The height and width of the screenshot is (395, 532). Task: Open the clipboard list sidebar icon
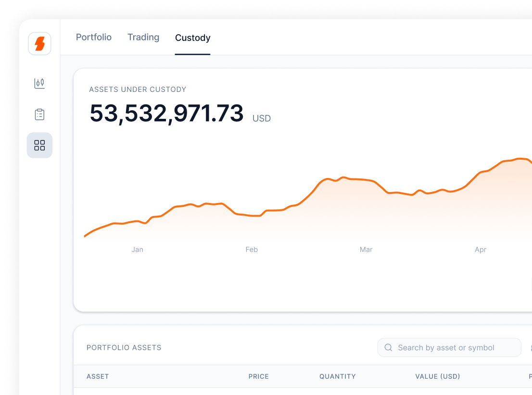39,115
